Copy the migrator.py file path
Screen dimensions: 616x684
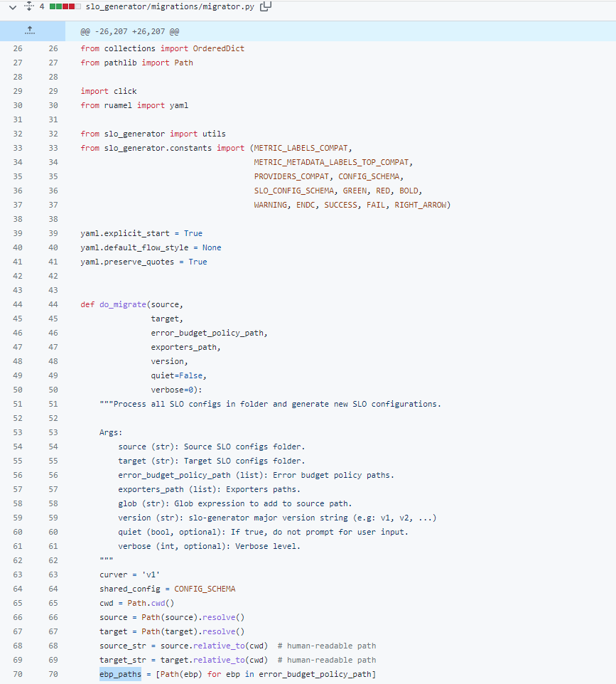266,6
